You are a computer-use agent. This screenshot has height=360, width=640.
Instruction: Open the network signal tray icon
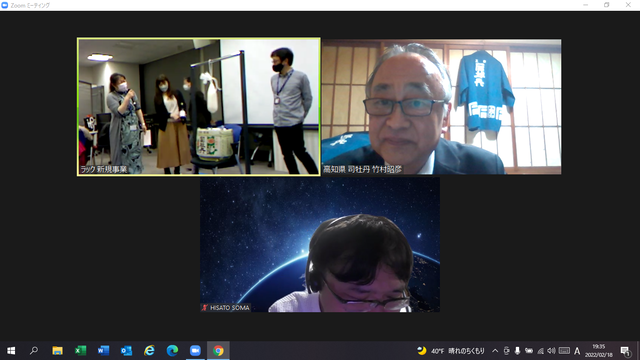coord(540,351)
